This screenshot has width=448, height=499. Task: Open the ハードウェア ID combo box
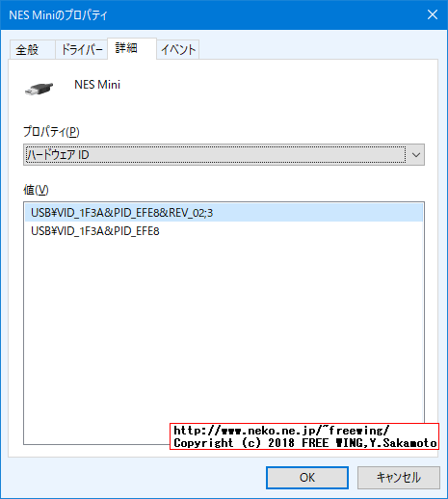pos(224,155)
